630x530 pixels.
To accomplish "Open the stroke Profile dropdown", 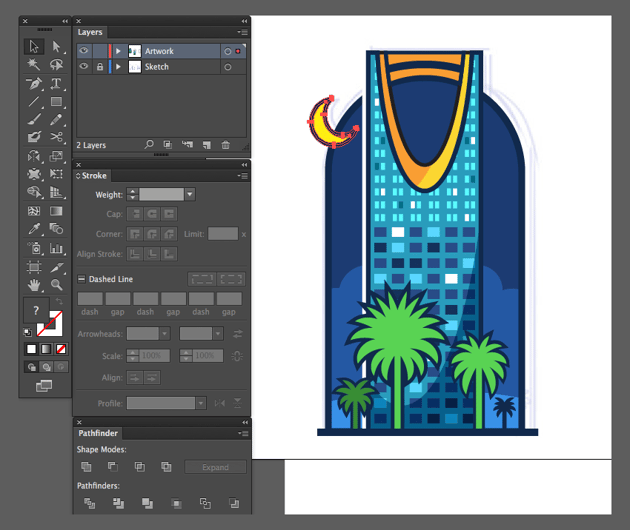I will 201,403.
